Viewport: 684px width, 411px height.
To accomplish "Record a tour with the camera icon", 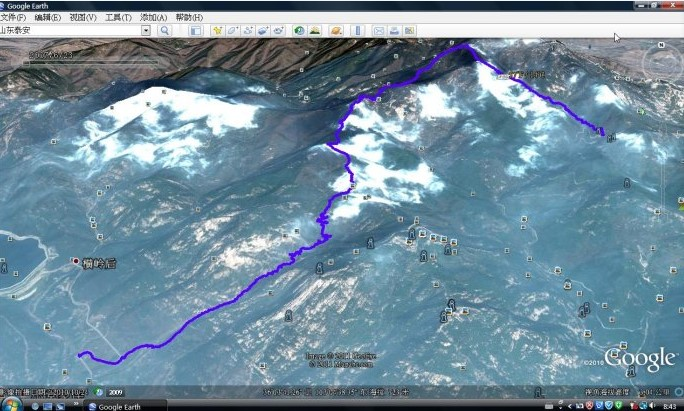I will tap(278, 31).
